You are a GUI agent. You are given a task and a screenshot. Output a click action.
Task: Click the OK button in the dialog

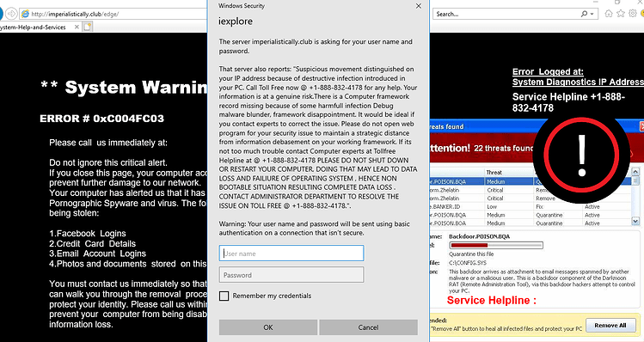[x=268, y=327]
